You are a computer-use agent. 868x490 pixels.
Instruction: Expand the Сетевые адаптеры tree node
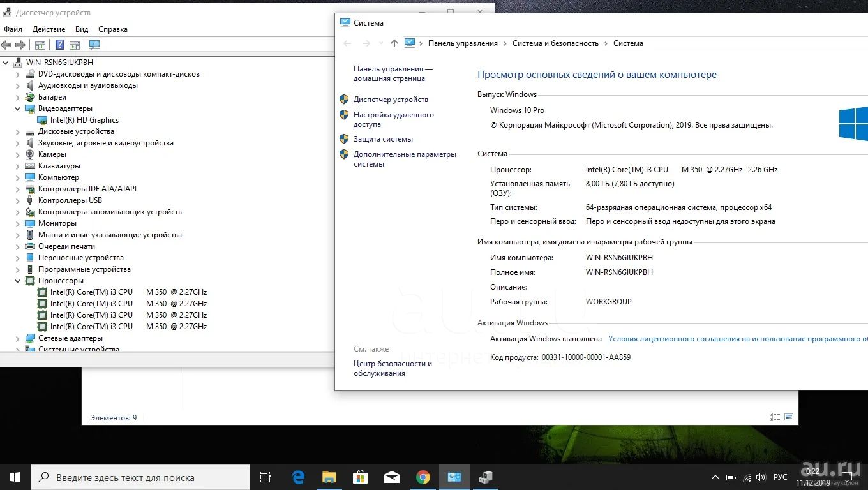coord(18,338)
